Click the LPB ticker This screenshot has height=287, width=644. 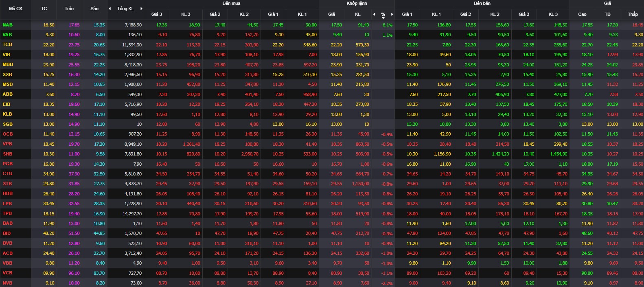[7, 204]
